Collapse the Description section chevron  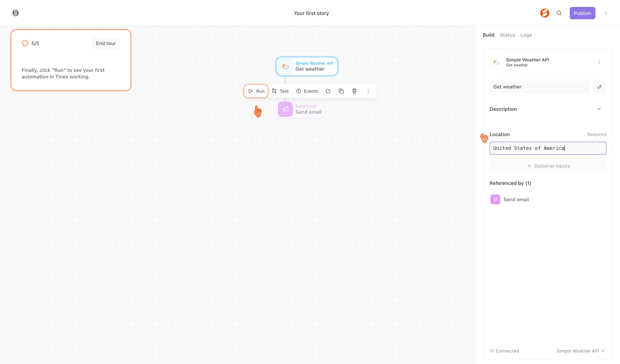(x=599, y=109)
